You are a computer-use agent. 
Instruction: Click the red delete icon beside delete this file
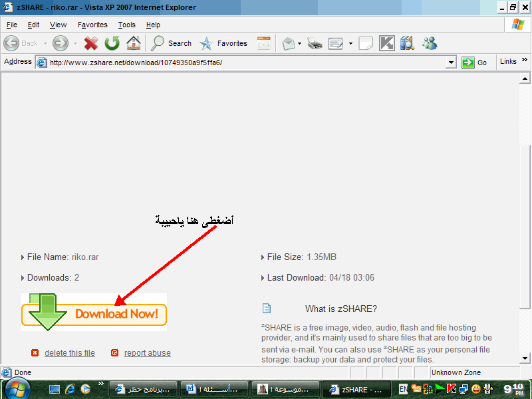(35, 353)
